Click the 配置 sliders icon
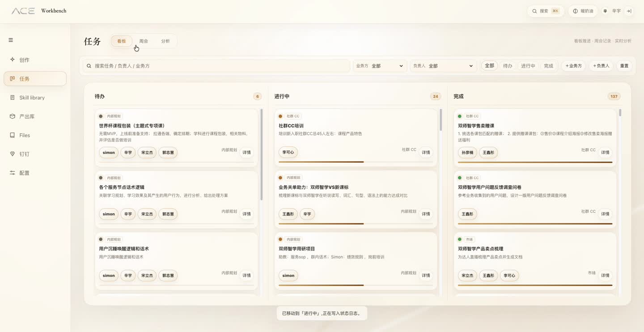 pos(13,173)
